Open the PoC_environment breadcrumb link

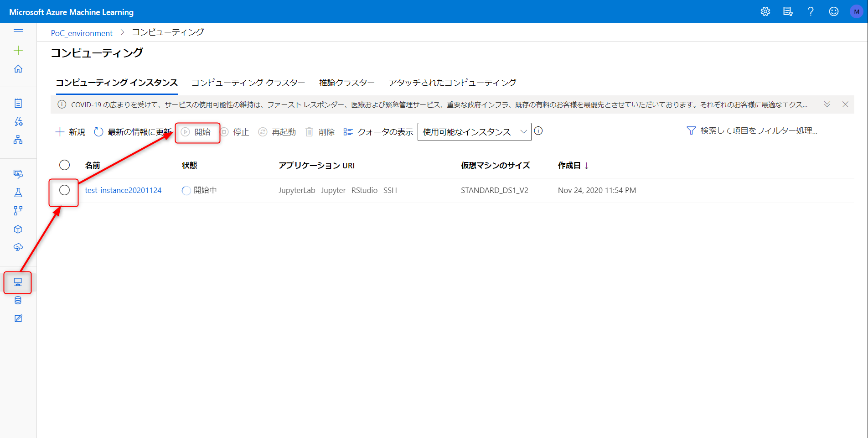[82, 33]
